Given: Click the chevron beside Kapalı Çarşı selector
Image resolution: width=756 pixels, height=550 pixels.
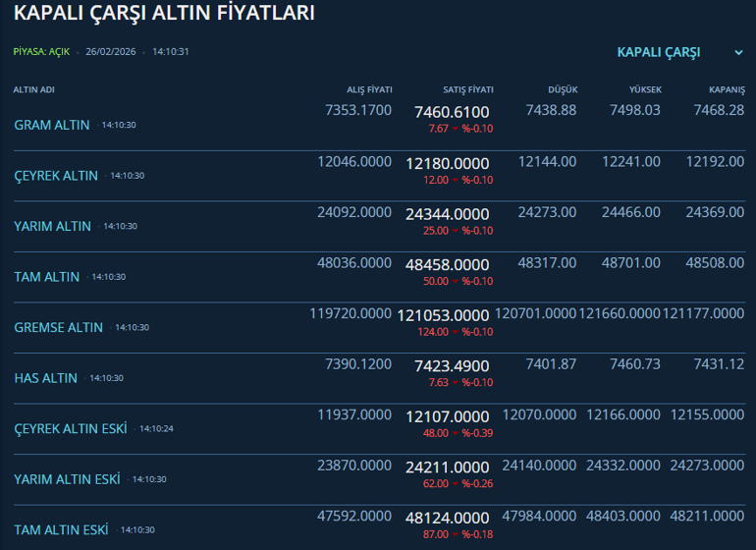Looking at the screenshot, I should (738, 53).
